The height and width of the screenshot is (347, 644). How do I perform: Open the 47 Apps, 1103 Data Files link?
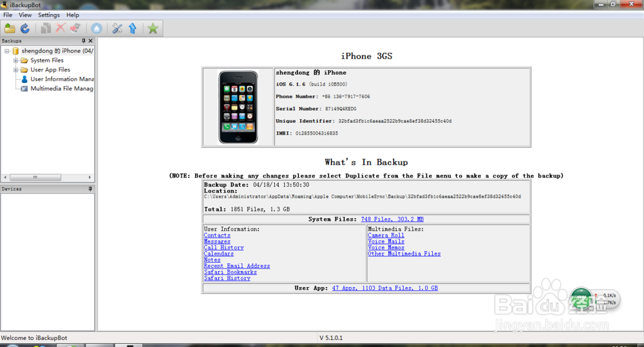coord(385,288)
